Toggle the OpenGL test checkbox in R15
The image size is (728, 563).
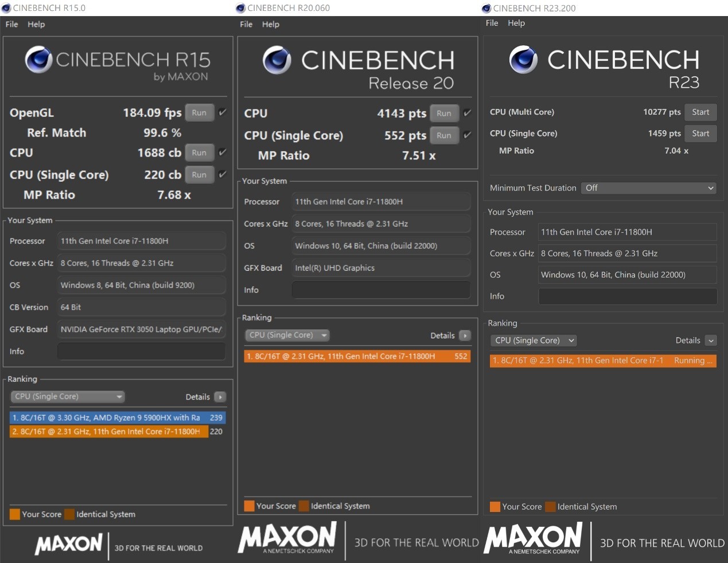(x=223, y=112)
